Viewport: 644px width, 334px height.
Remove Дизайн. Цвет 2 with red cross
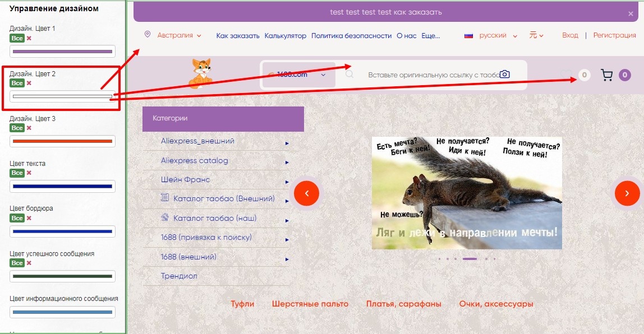[29, 83]
